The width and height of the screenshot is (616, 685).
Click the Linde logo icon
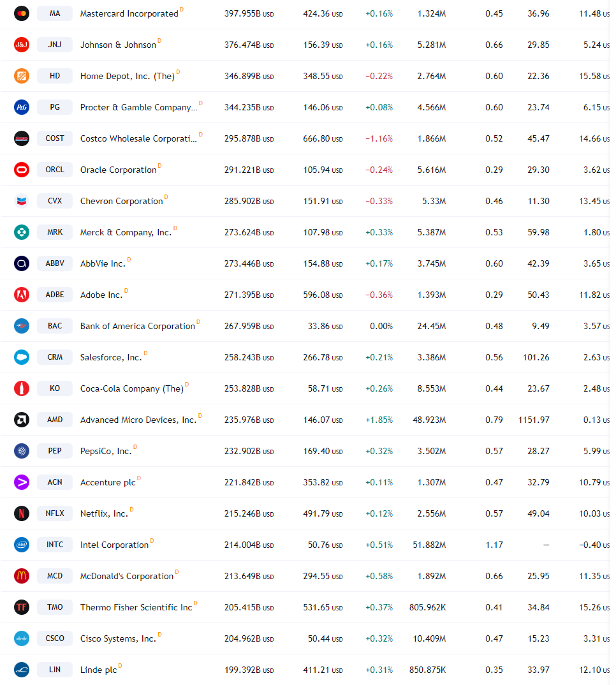22,669
